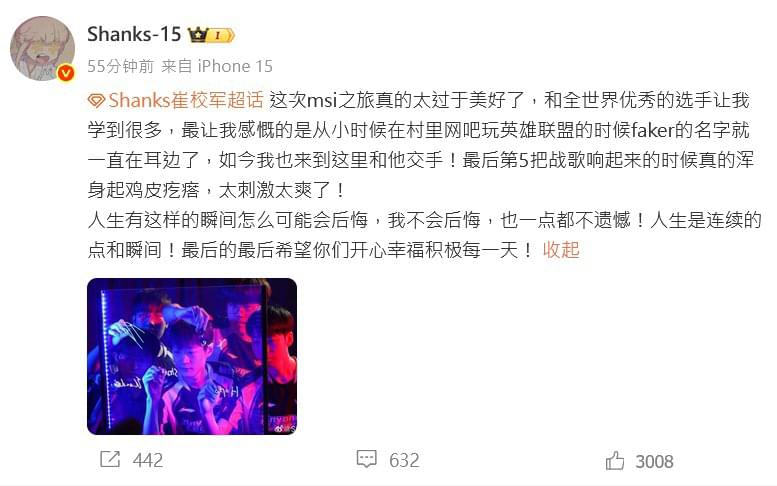
Task: Collapse the post with 收起
Action: click(x=561, y=250)
